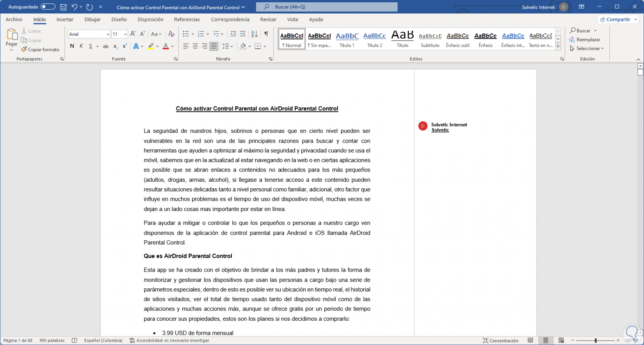This screenshot has width=644, height=345.
Task: Open the Referencias tab
Action: click(x=187, y=19)
